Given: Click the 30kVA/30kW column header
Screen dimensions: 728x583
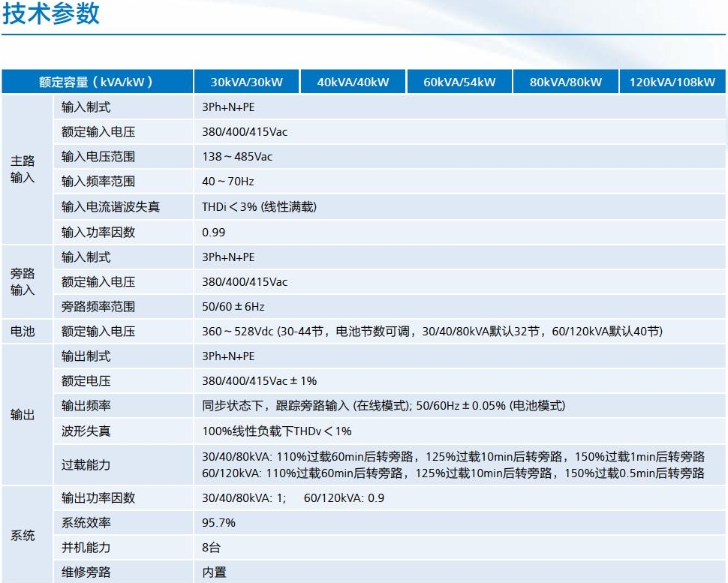Looking at the screenshot, I should [x=246, y=82].
